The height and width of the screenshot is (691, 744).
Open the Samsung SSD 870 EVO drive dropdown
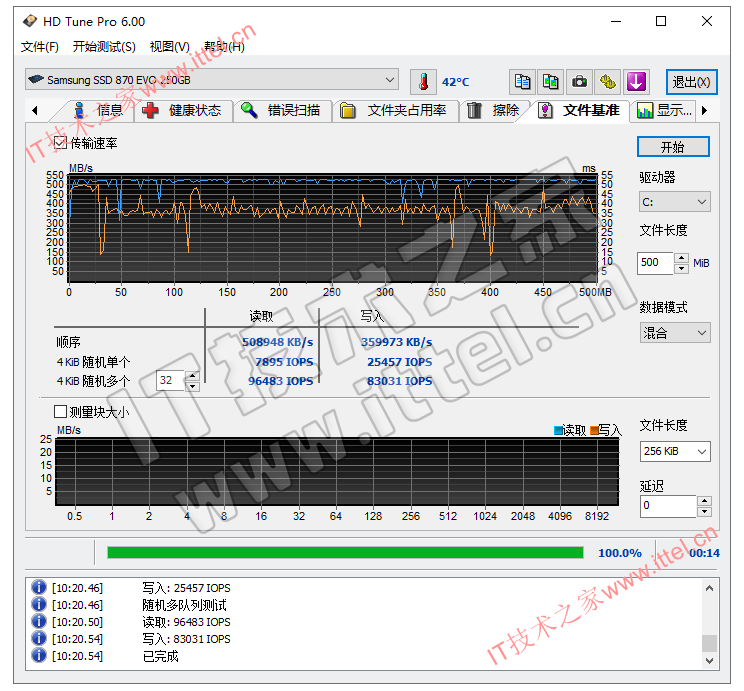(213, 80)
